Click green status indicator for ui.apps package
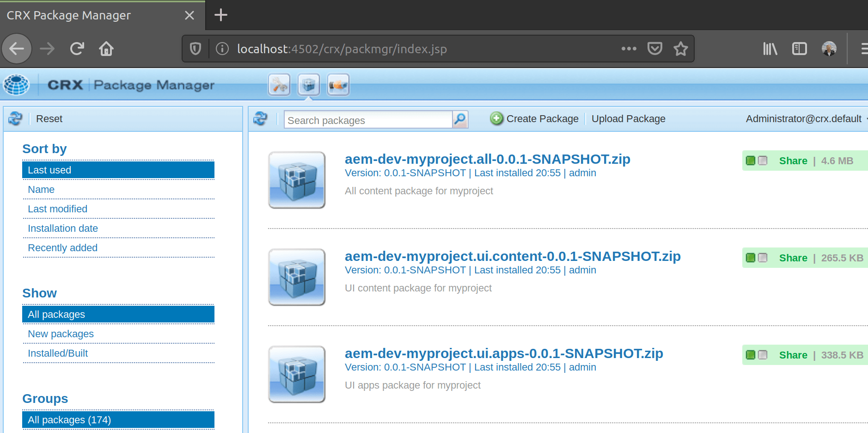The height and width of the screenshot is (433, 868). click(x=751, y=355)
